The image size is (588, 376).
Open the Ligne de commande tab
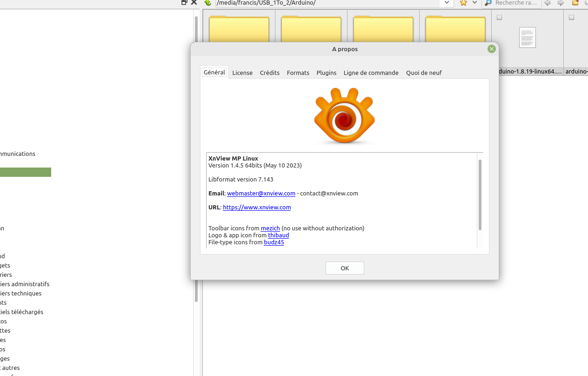click(x=371, y=73)
